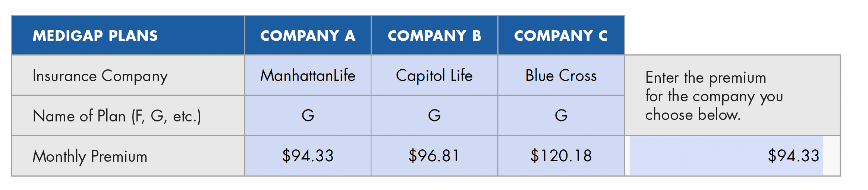Viewport: 868px width, 190px height.
Task: Click Company C plan name field G
Action: tap(561, 115)
